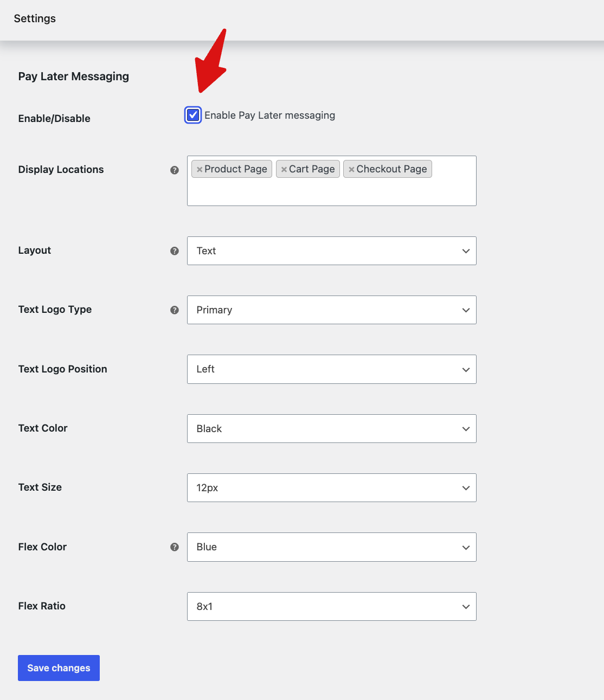Click the Layout help icon

[175, 251]
